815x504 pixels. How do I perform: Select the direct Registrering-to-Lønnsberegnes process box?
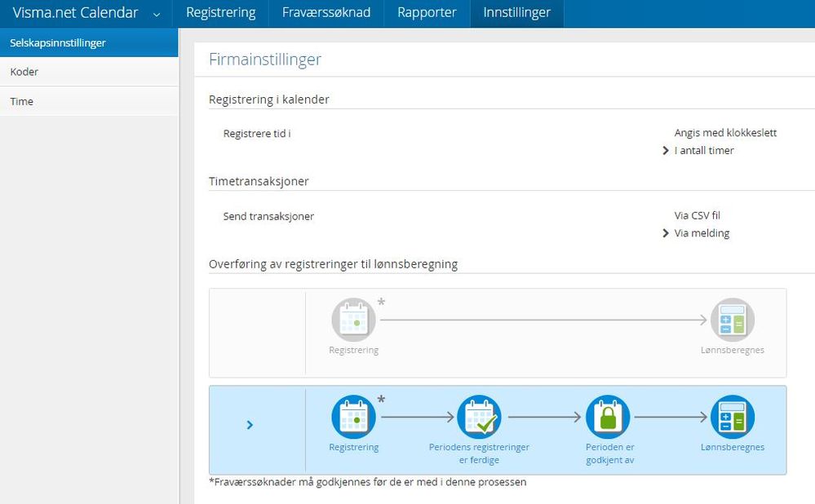498,333
